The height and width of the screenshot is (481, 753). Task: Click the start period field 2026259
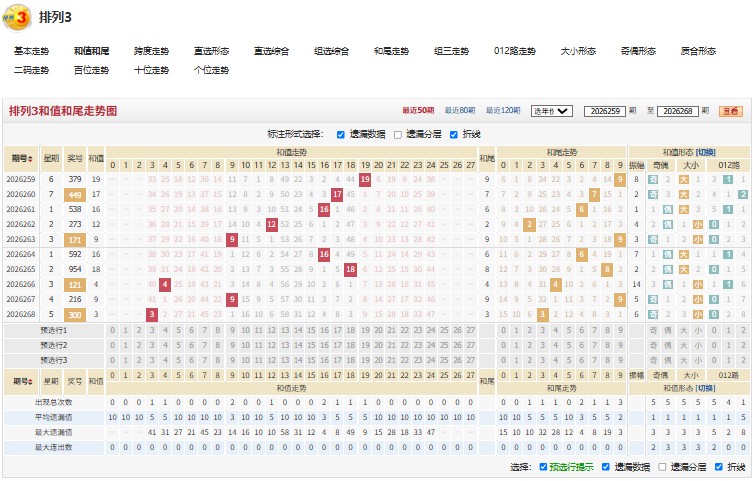click(x=605, y=111)
